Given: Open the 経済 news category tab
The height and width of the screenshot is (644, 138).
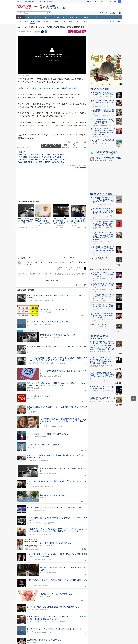Looking at the screenshot, I should [x=39, y=21].
